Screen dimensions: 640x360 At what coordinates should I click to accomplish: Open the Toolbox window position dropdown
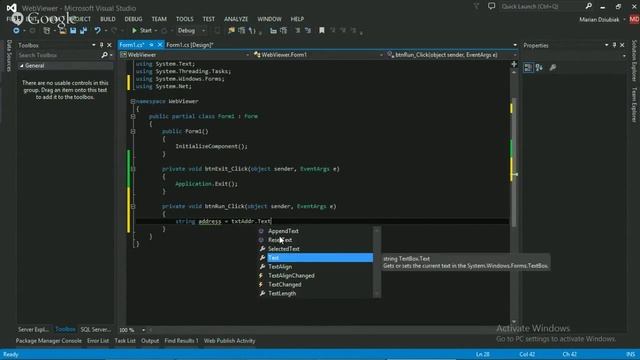tap(93, 45)
